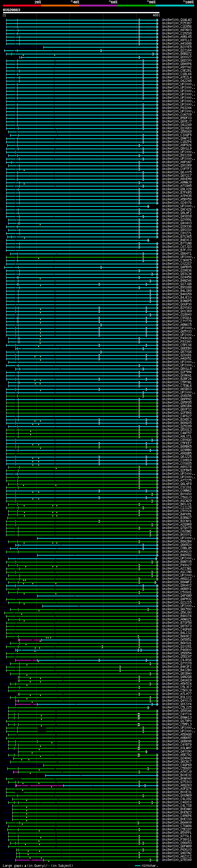This screenshot has height=868, width=197.
Task: Click the query label AV620863
Action: coord(11,10)
